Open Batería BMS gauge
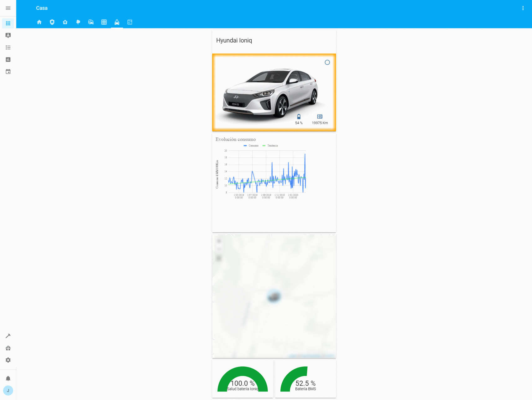Image resolution: width=532 pixels, height=400 pixels. tap(305, 379)
